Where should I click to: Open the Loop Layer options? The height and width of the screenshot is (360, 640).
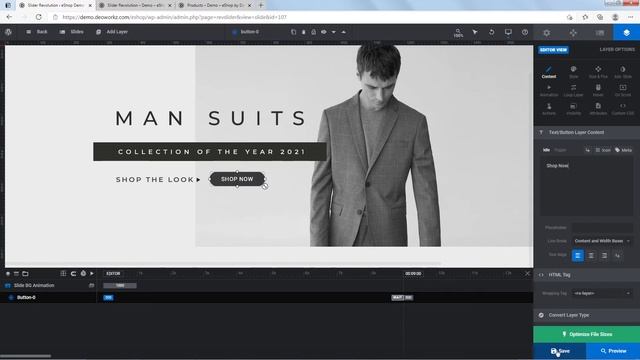573,91
